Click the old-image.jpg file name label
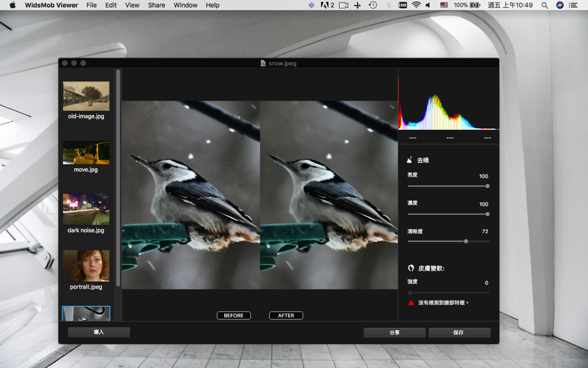This screenshot has width=588, height=368. pyautogui.click(x=86, y=116)
